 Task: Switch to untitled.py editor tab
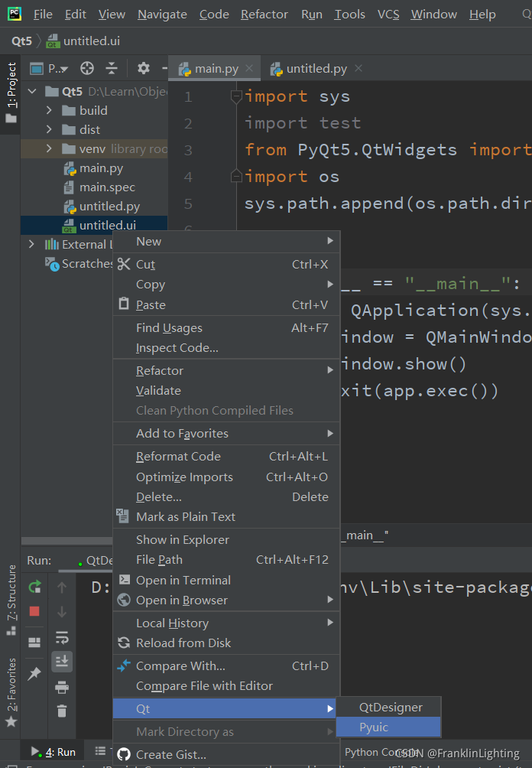pyautogui.click(x=316, y=69)
